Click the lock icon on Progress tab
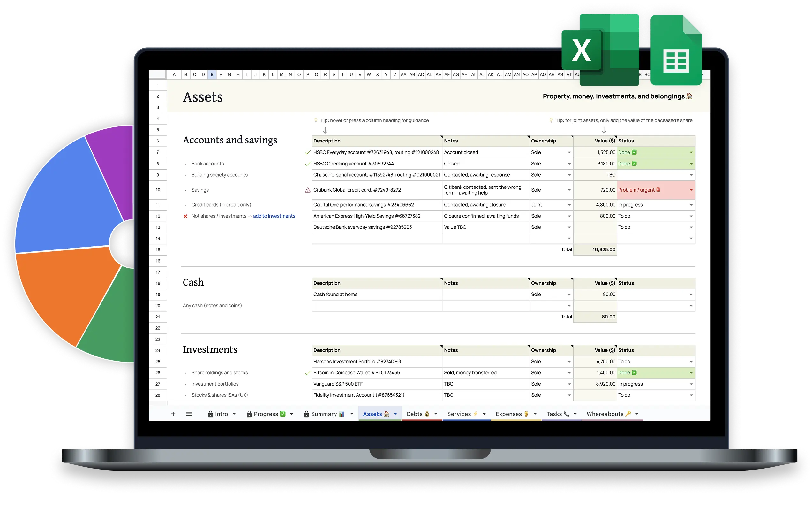Viewport: 812px width, 505px height. [x=249, y=414]
